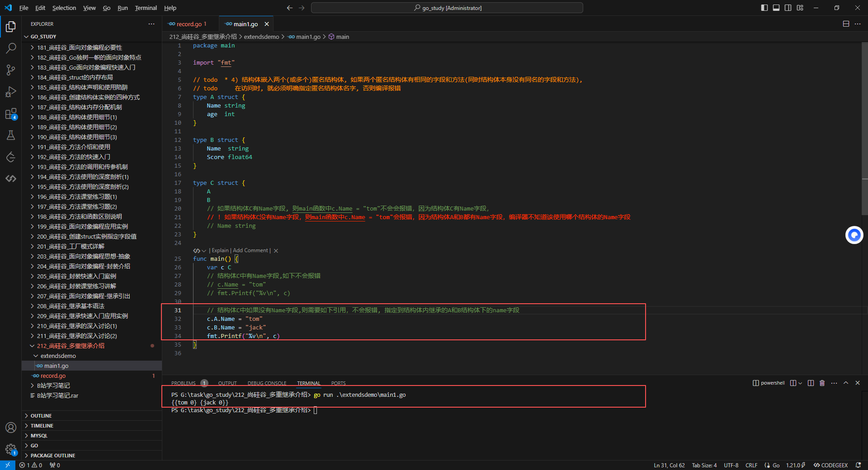Image resolution: width=868 pixels, height=470 pixels.
Task: Click the CODEGEEX status bar item
Action: pyautogui.click(x=830, y=465)
